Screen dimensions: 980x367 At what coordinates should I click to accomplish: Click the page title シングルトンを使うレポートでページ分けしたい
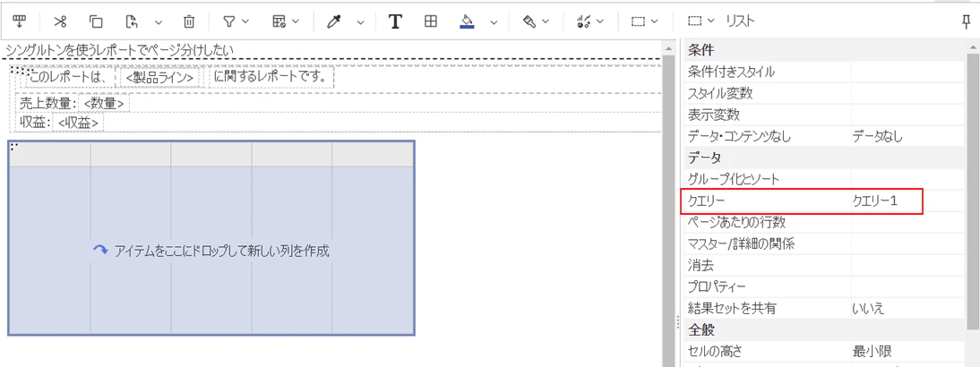click(x=120, y=49)
